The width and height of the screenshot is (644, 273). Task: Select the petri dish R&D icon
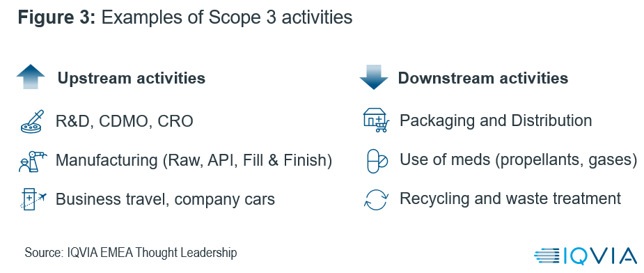31,121
